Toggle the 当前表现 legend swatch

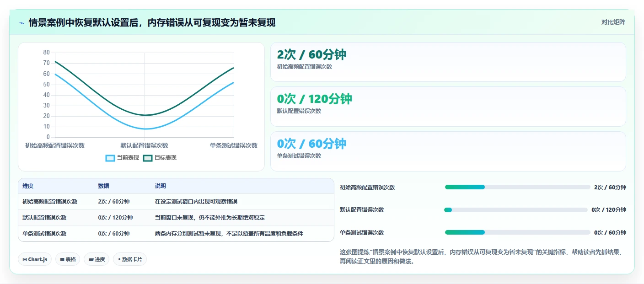coord(110,158)
